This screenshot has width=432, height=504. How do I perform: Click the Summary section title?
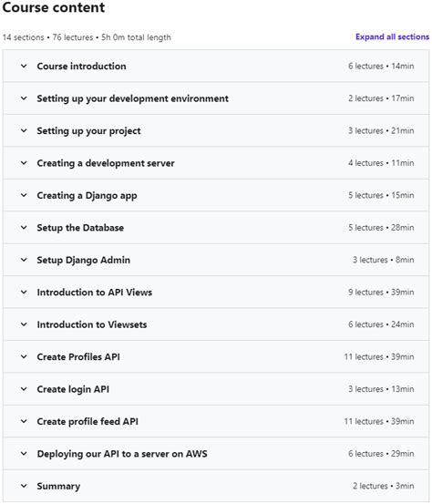58,487
